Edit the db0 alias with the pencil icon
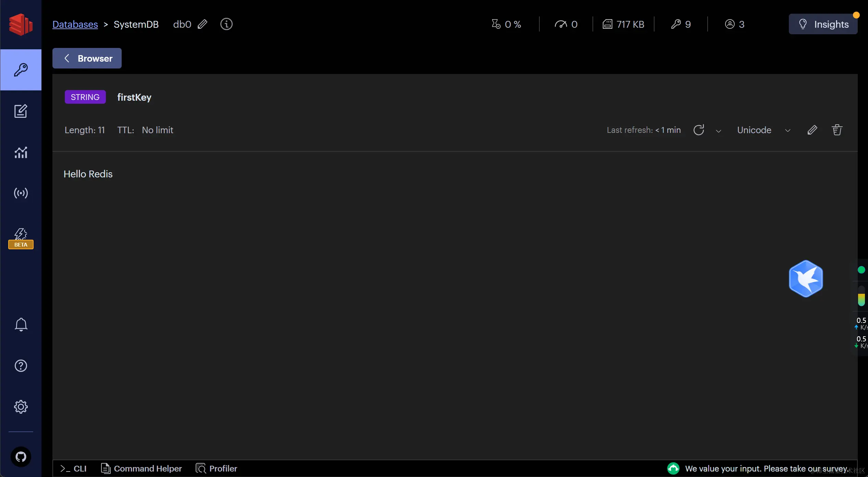This screenshot has width=868, height=477. (x=203, y=24)
